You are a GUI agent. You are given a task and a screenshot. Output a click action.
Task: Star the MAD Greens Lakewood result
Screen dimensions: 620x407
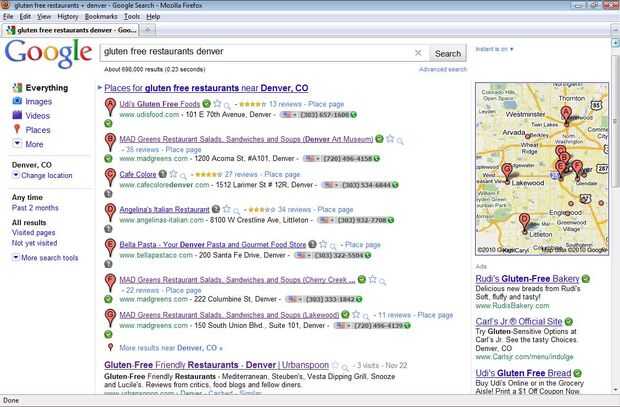tap(356, 314)
